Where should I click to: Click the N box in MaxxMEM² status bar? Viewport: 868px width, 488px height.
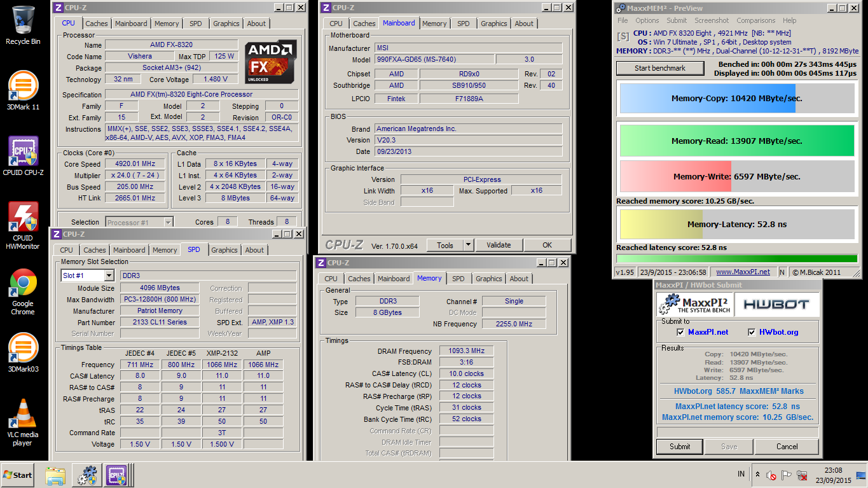click(x=782, y=272)
